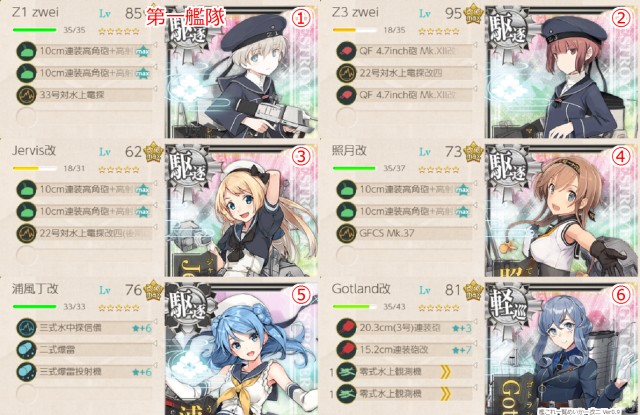Image resolution: width=640 pixels, height=415 pixels.
Task: Click the seaplane icon in Gotland改's last slot
Action: tap(346, 394)
